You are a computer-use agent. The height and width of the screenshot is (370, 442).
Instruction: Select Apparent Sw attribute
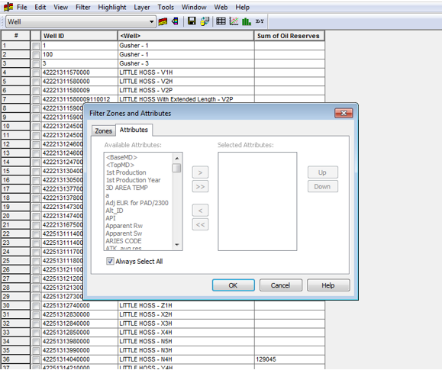124,233
